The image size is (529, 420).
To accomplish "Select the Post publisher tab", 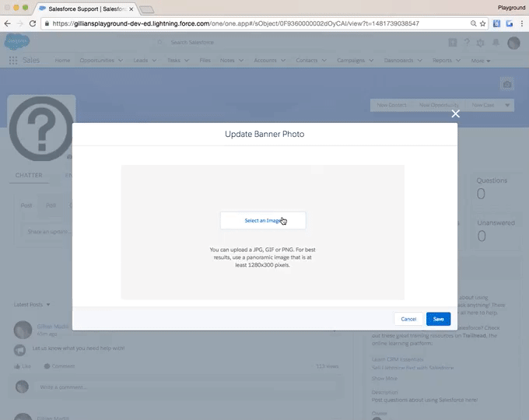I will click(26, 205).
